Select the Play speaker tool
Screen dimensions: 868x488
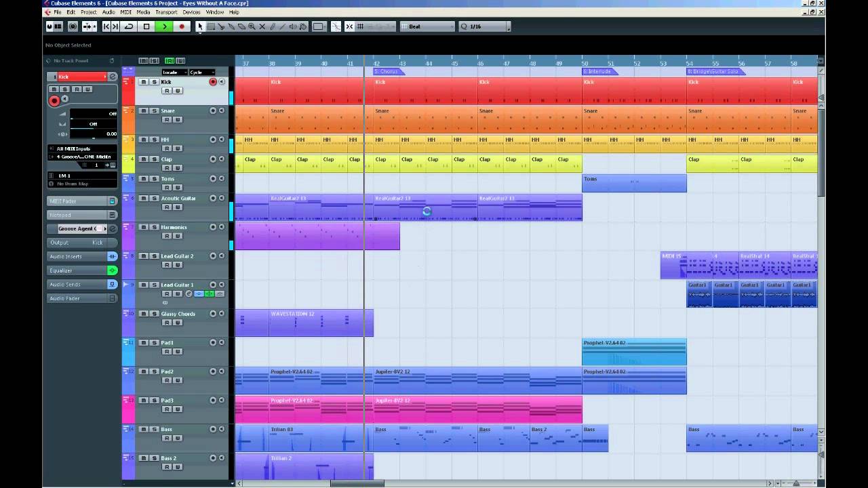pos(293,26)
